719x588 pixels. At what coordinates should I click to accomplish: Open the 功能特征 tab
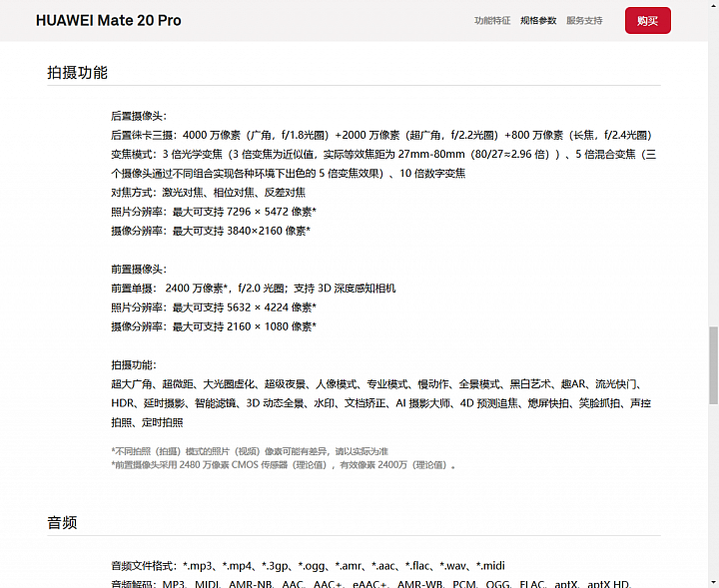492,21
